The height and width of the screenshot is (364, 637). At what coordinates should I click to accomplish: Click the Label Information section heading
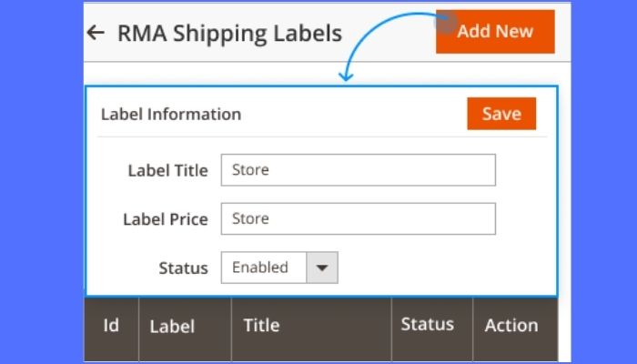[170, 115]
